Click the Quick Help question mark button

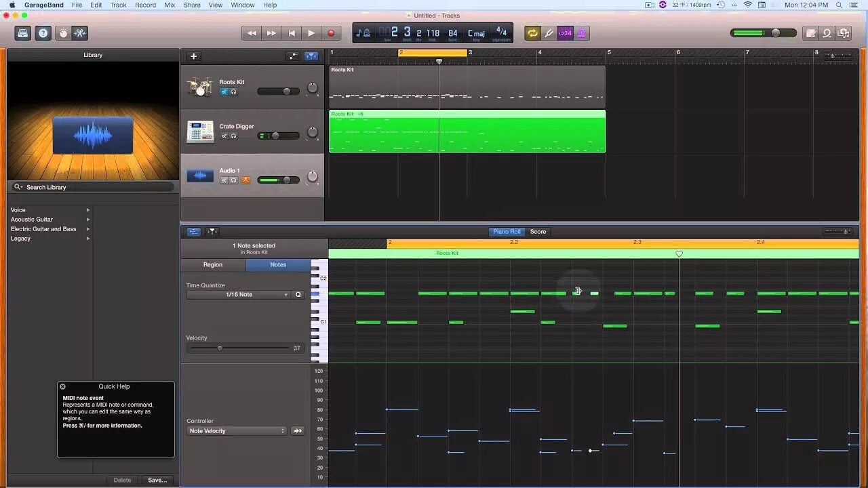pos(43,33)
